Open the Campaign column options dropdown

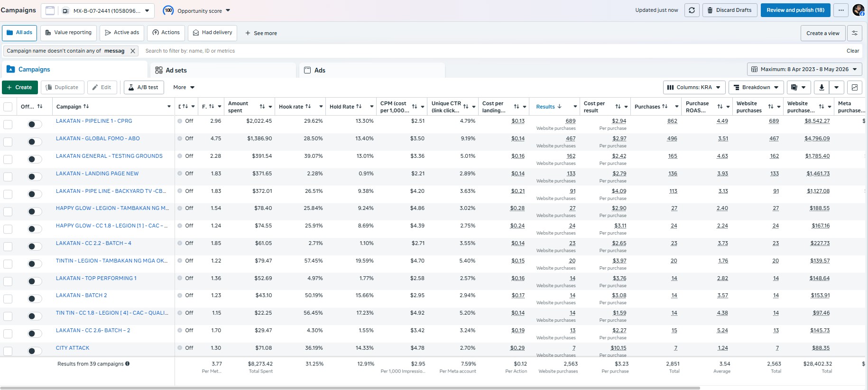tap(169, 107)
